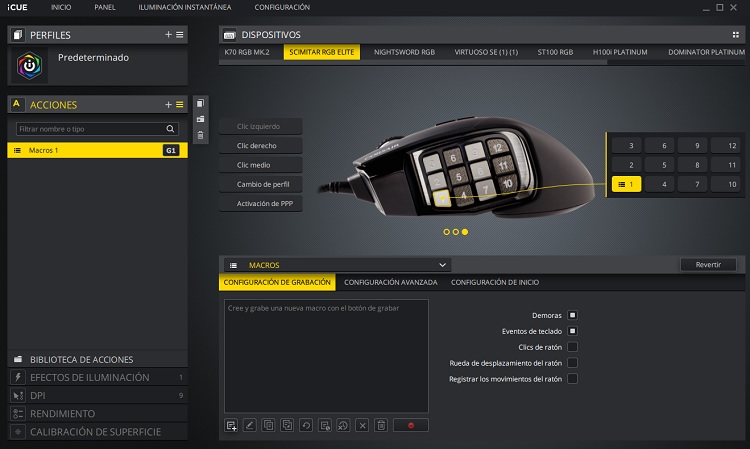Click trash icon below macro recording box
Screen dimensions: 750x449
[x=380, y=425]
